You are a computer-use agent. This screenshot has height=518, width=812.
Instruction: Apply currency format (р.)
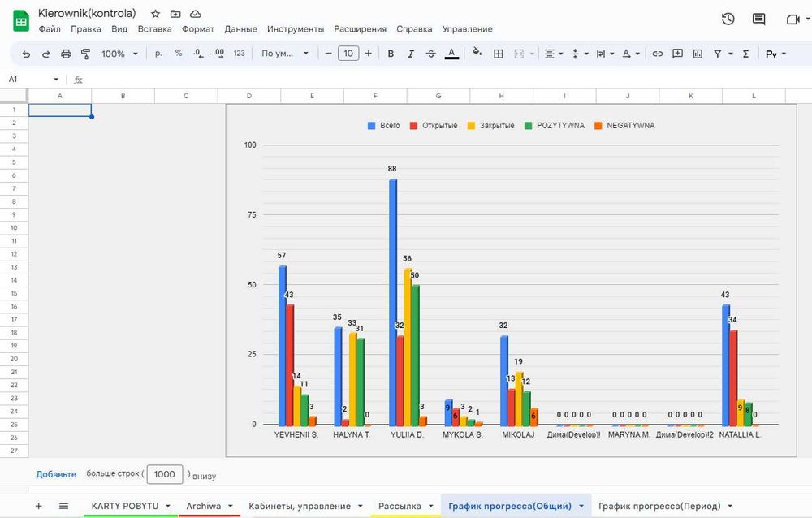158,54
